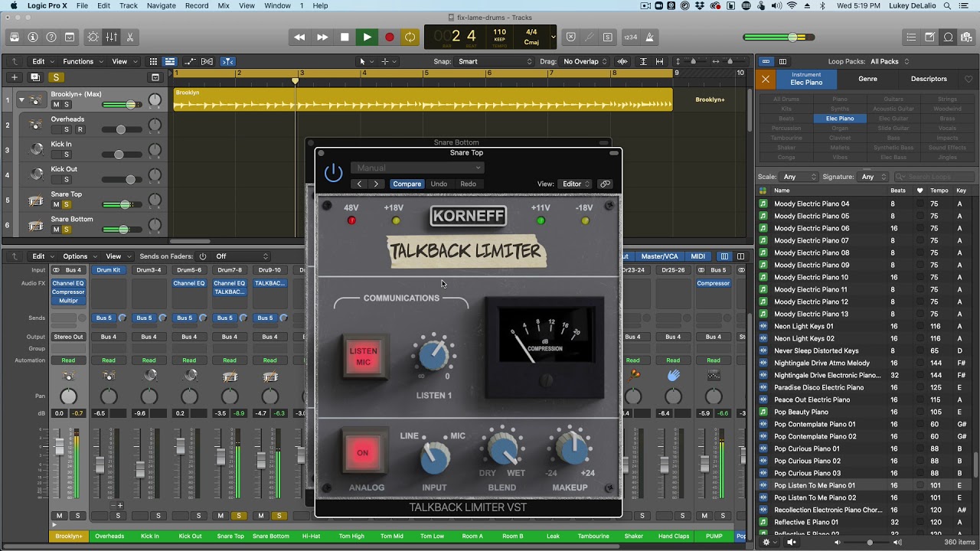Record-enable the Overheads track
Image resolution: width=980 pixels, height=551 pixels.
coord(80,129)
